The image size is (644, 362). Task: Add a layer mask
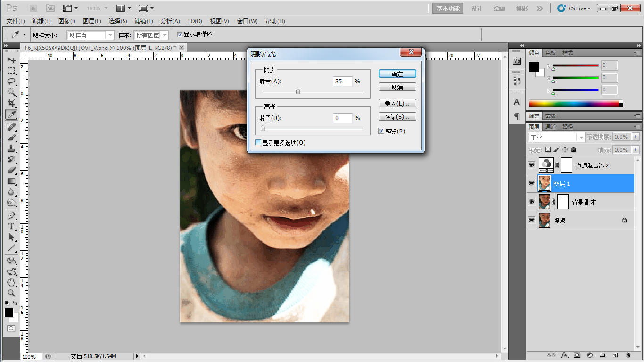click(577, 355)
